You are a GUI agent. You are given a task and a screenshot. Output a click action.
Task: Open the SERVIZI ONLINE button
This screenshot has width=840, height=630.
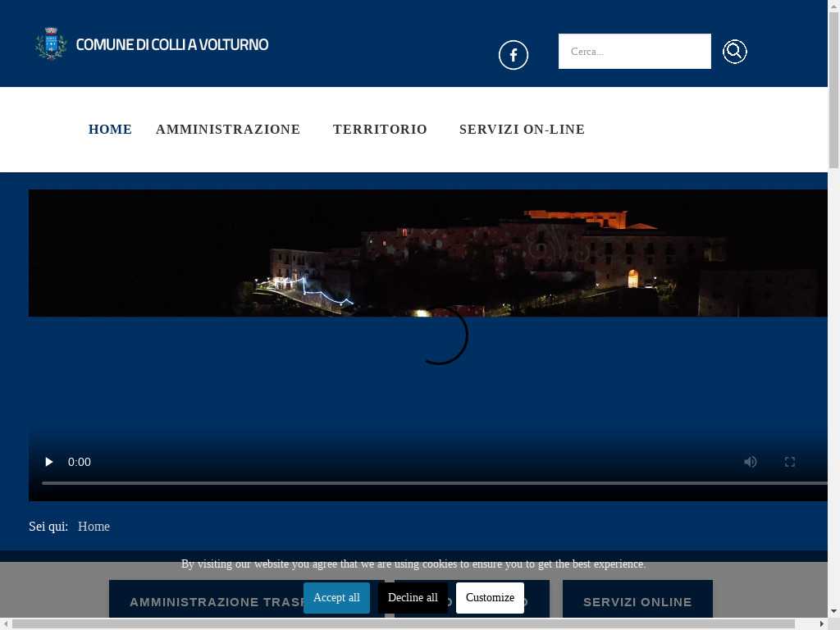(x=637, y=600)
